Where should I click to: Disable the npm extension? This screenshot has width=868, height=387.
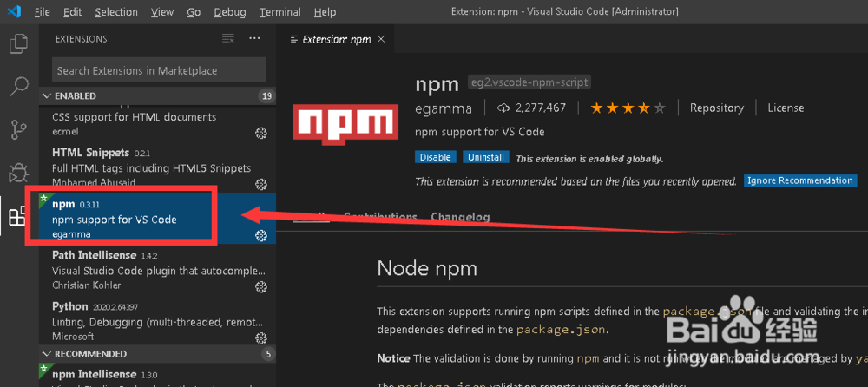[x=436, y=157]
